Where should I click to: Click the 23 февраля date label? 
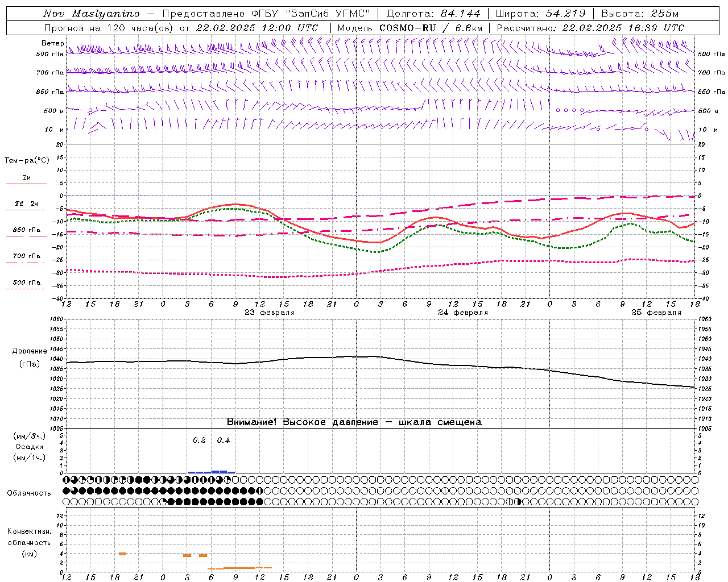pos(269,313)
